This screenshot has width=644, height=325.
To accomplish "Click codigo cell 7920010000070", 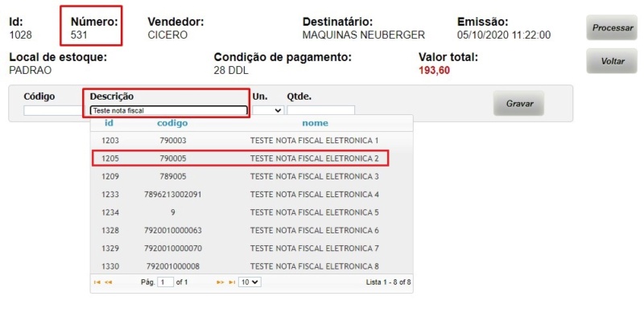I will (x=173, y=249).
